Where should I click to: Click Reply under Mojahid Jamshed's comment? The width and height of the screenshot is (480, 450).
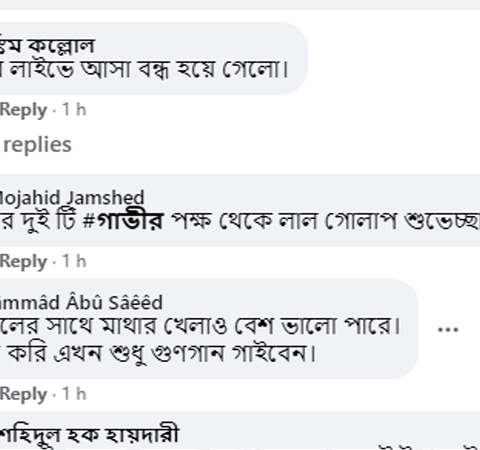point(23,262)
